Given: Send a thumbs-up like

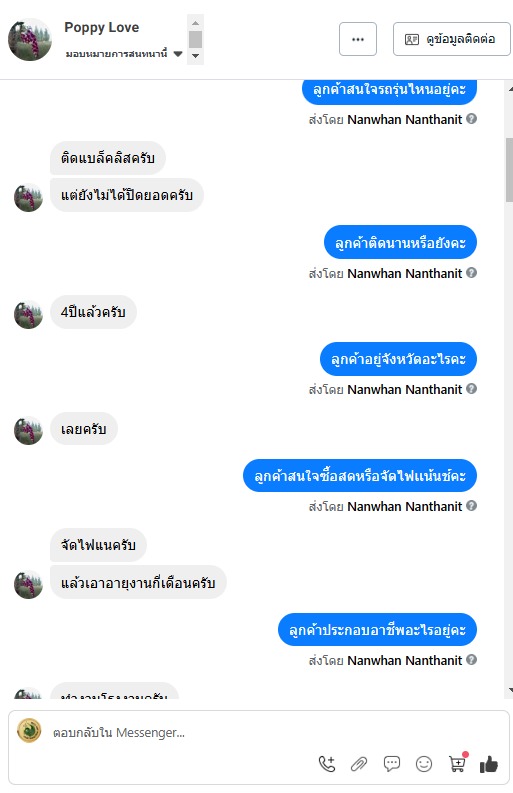Looking at the screenshot, I should 489,764.
